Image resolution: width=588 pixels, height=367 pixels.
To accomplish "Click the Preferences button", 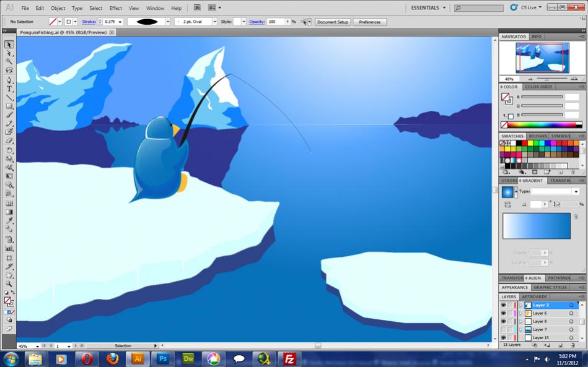I will tap(370, 22).
